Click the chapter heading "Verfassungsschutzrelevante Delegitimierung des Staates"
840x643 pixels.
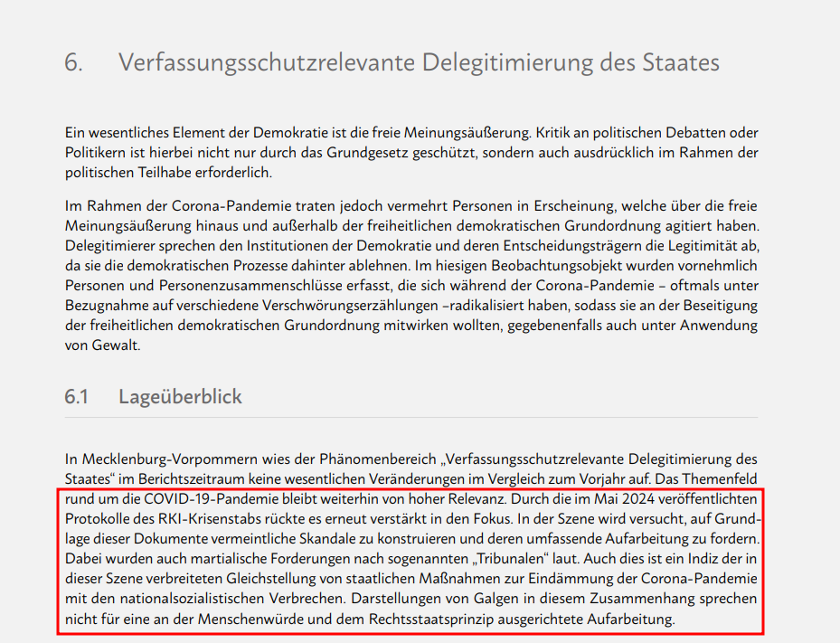tap(419, 62)
